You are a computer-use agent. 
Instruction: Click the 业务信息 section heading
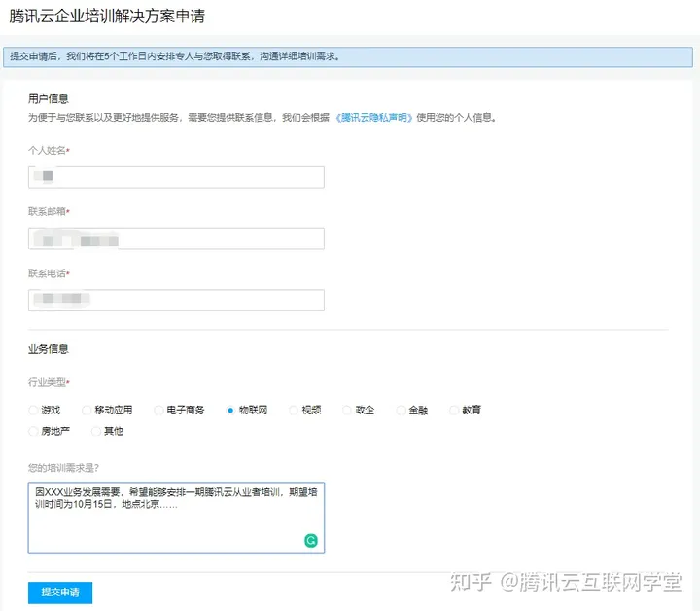pos(49,349)
